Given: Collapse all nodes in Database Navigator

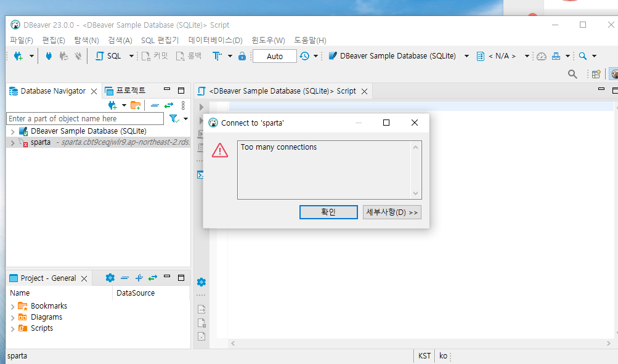Looking at the screenshot, I should [x=155, y=105].
